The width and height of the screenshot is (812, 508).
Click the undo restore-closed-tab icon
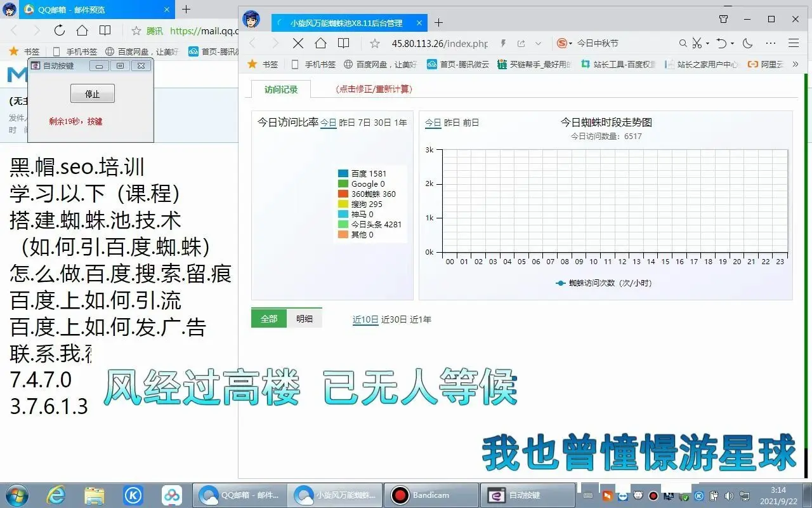(721, 43)
